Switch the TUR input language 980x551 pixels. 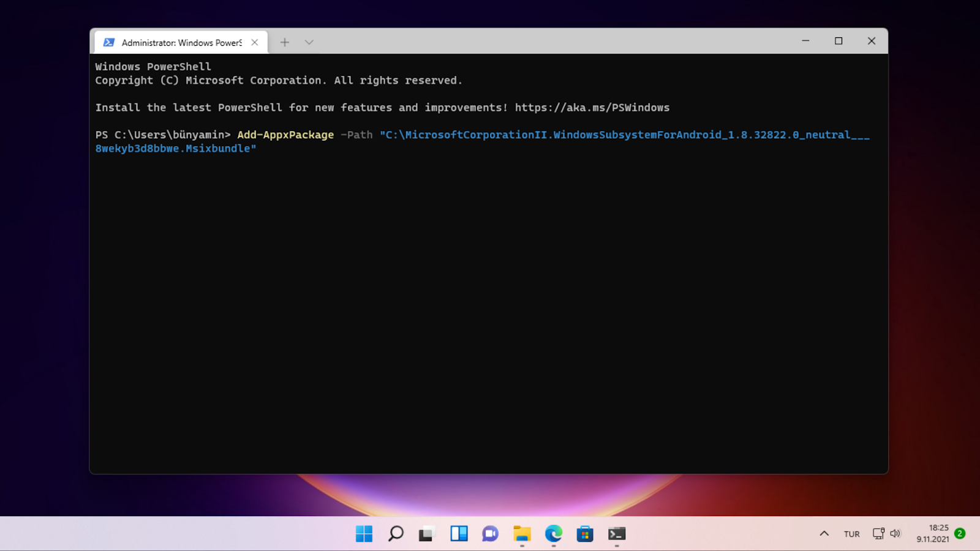(x=851, y=534)
